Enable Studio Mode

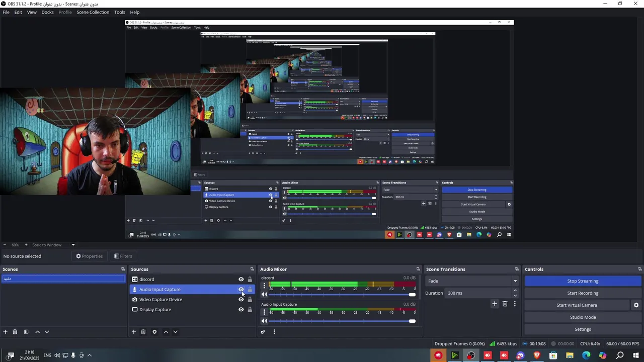point(583,317)
